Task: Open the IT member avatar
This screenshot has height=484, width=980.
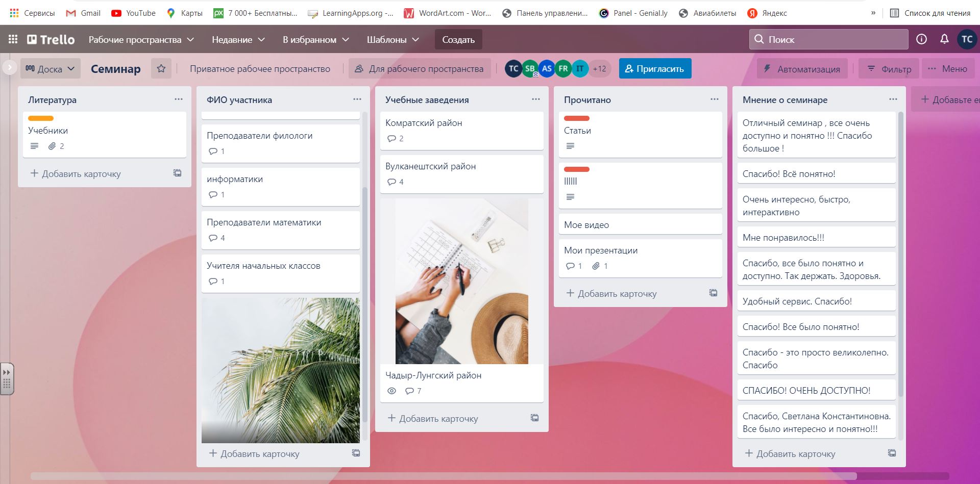Action: point(580,68)
